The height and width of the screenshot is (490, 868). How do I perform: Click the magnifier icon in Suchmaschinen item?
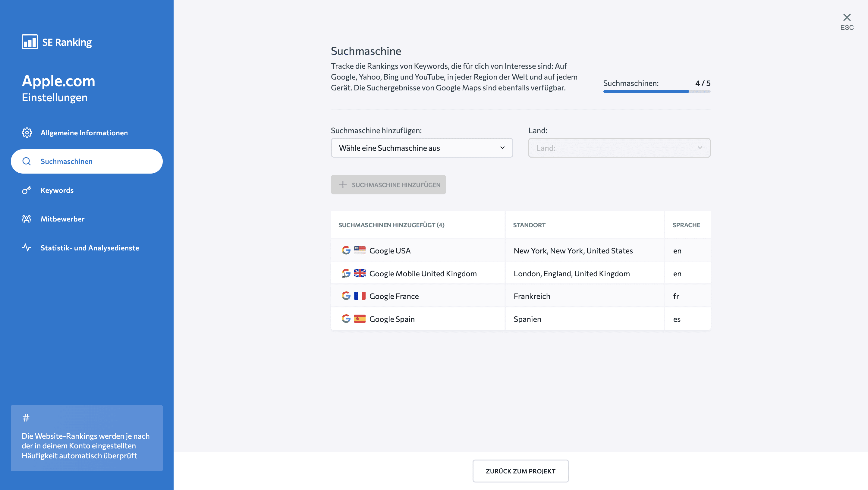(x=27, y=162)
